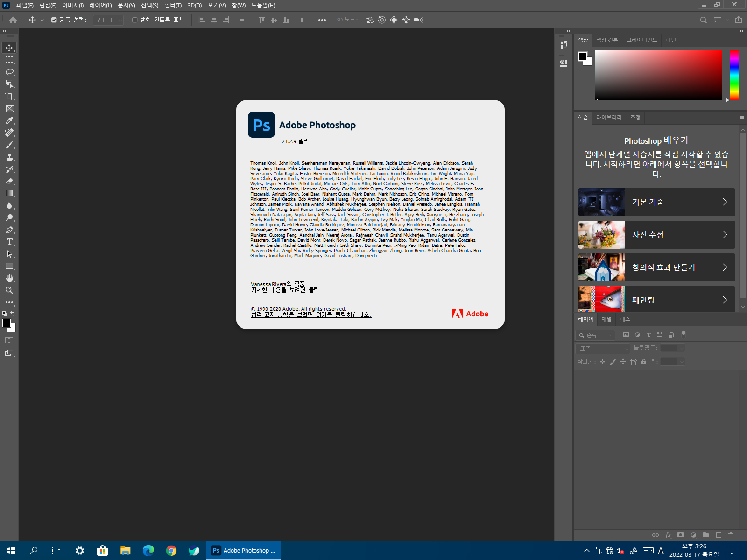
Task: Open the 페인팅 tutorial card
Action: point(656,299)
